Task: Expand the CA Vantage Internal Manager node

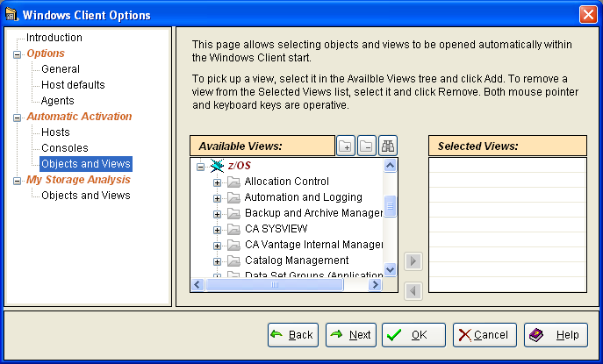Action: pos(217,246)
